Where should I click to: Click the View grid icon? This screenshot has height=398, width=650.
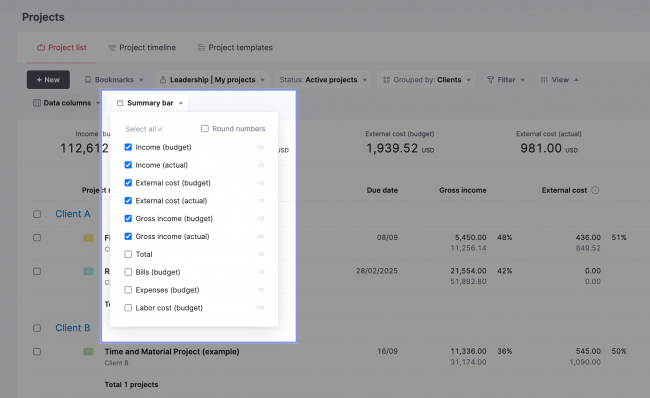click(544, 80)
